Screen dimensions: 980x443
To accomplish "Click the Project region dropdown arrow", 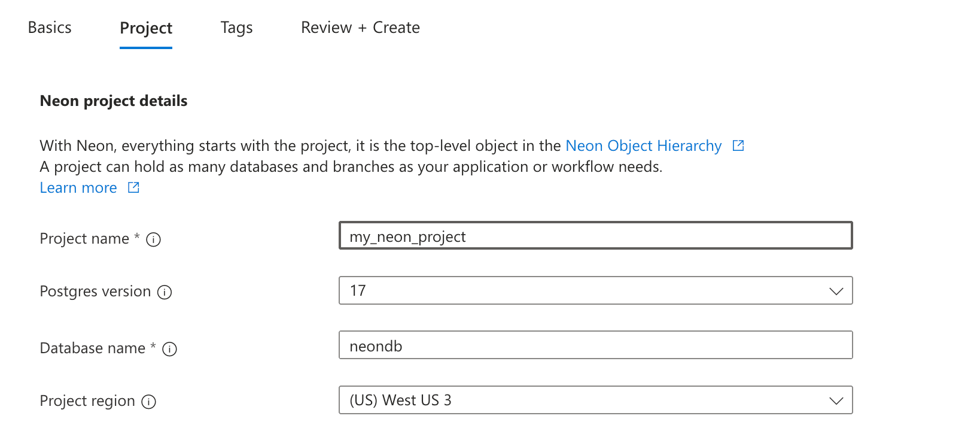I will (x=836, y=400).
